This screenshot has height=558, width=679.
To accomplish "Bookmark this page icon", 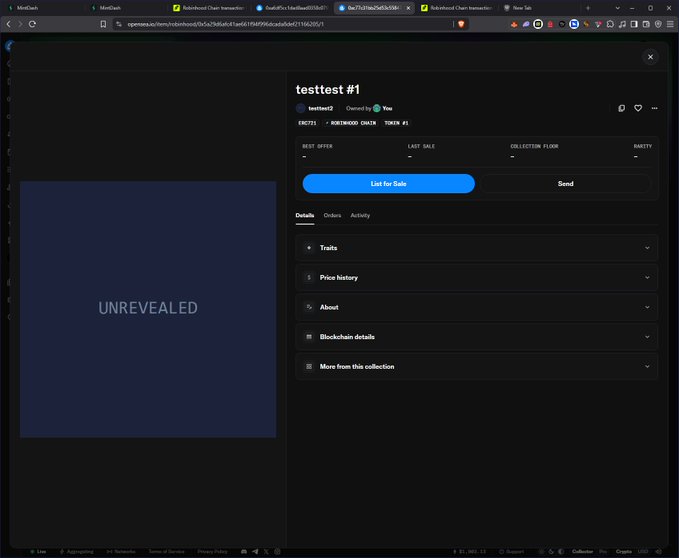I will [x=103, y=24].
